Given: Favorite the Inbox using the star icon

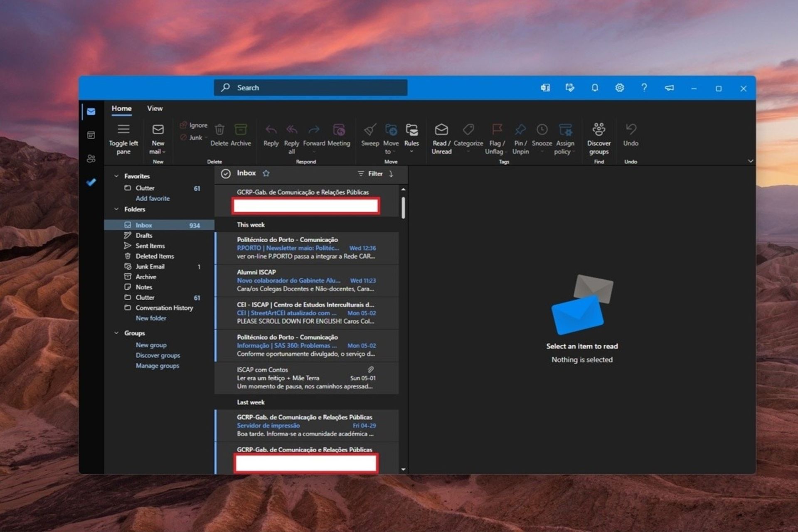Looking at the screenshot, I should click(266, 174).
